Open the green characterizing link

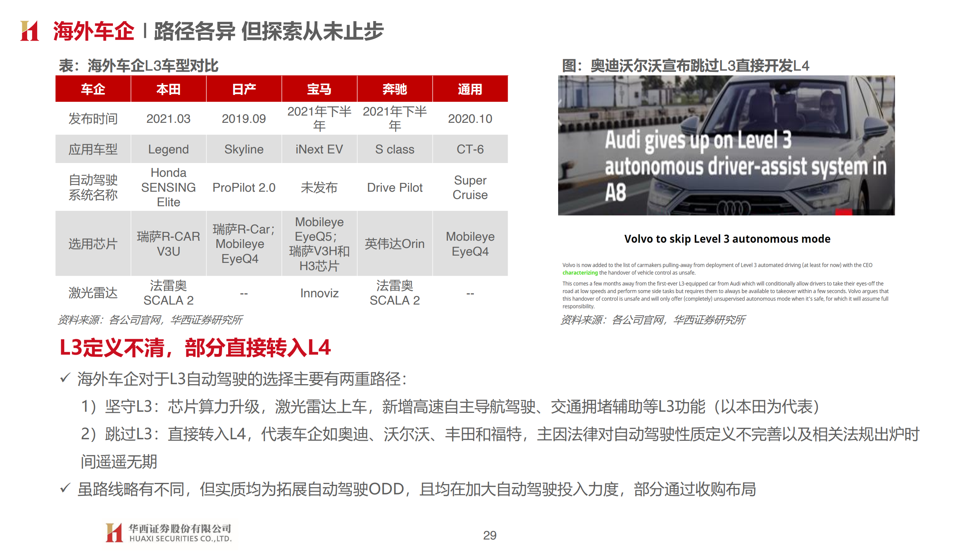(x=580, y=272)
